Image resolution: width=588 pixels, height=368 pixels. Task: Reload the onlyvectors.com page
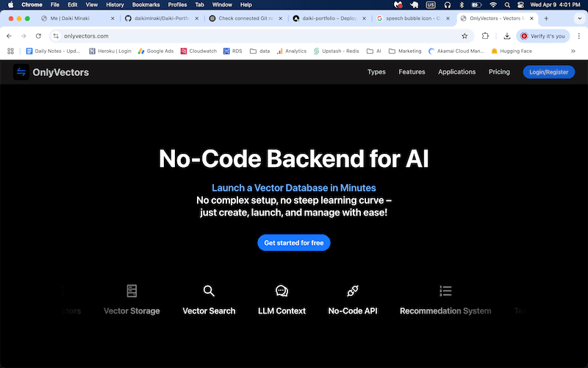[x=38, y=36]
